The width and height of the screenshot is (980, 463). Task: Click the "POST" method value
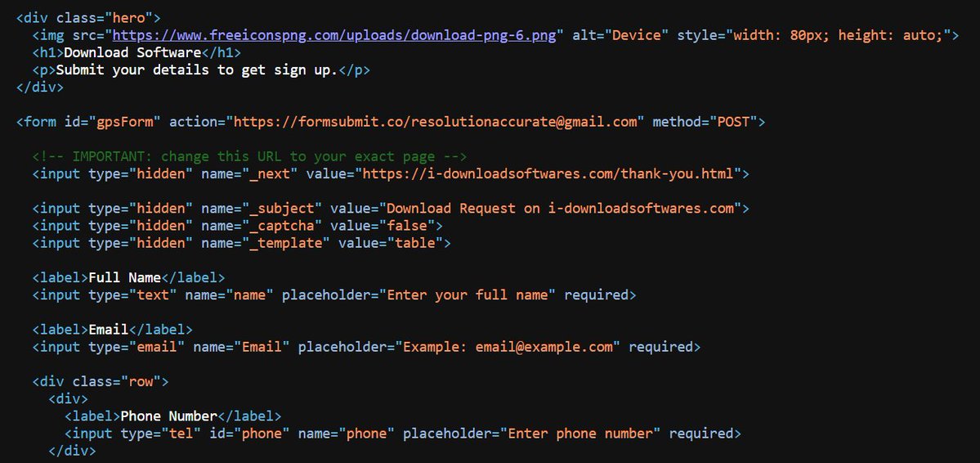[733, 121]
